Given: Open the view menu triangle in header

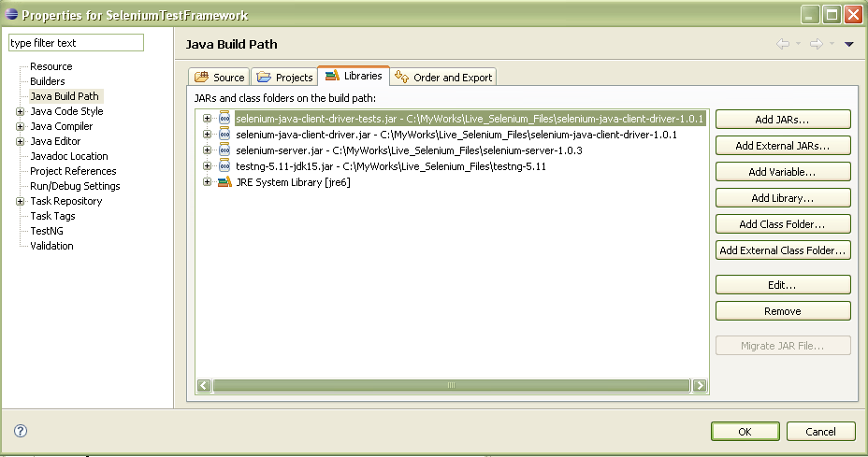Looking at the screenshot, I should click(x=848, y=44).
